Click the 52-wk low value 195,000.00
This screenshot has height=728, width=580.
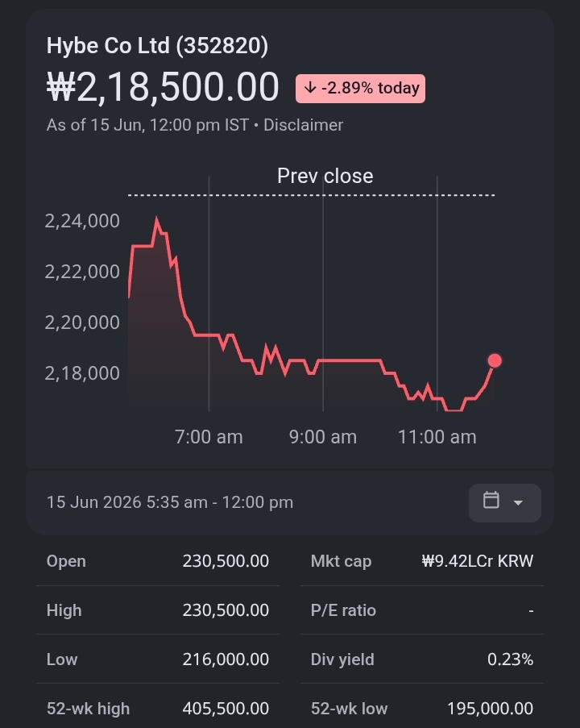pos(490,709)
